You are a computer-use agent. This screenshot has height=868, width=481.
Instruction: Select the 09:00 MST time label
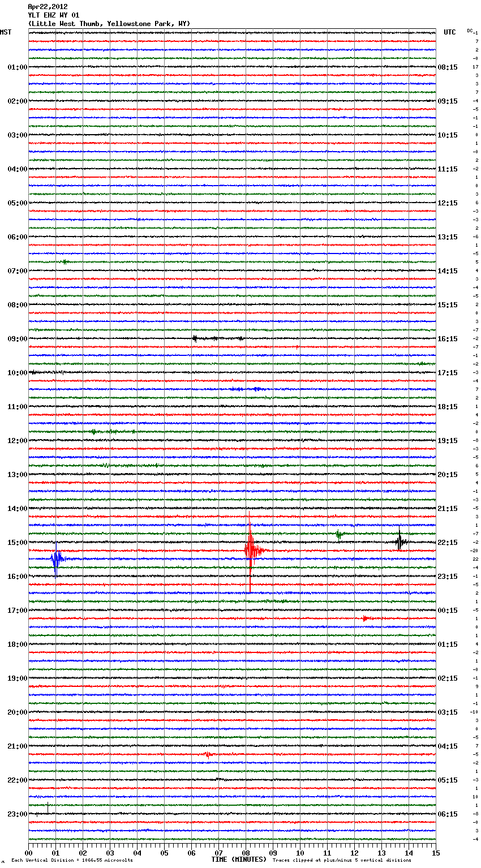[17, 339]
